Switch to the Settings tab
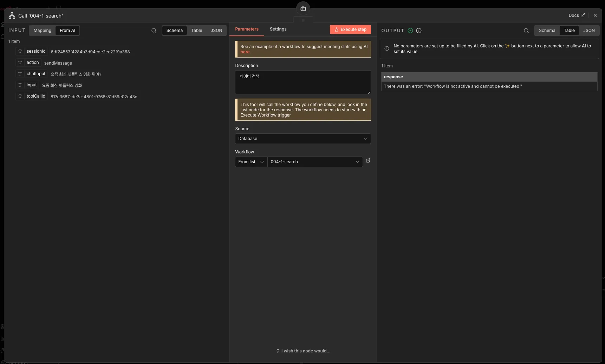 coord(278,29)
